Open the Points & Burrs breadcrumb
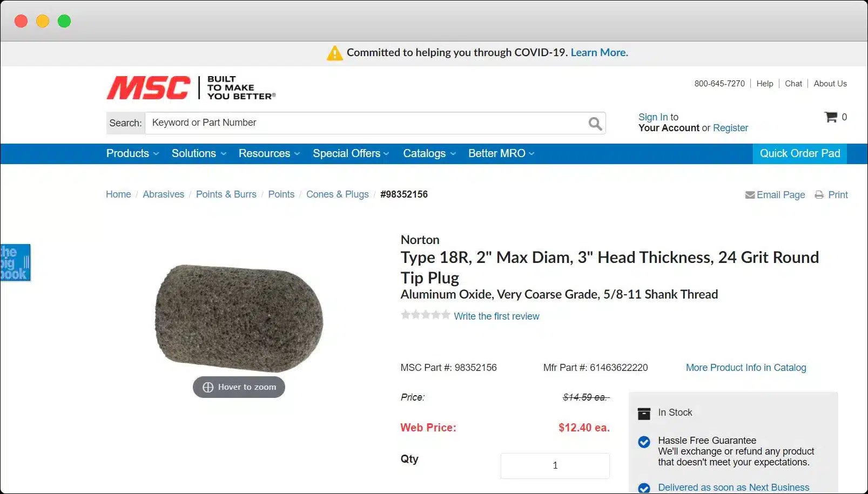868x494 pixels. coord(226,194)
